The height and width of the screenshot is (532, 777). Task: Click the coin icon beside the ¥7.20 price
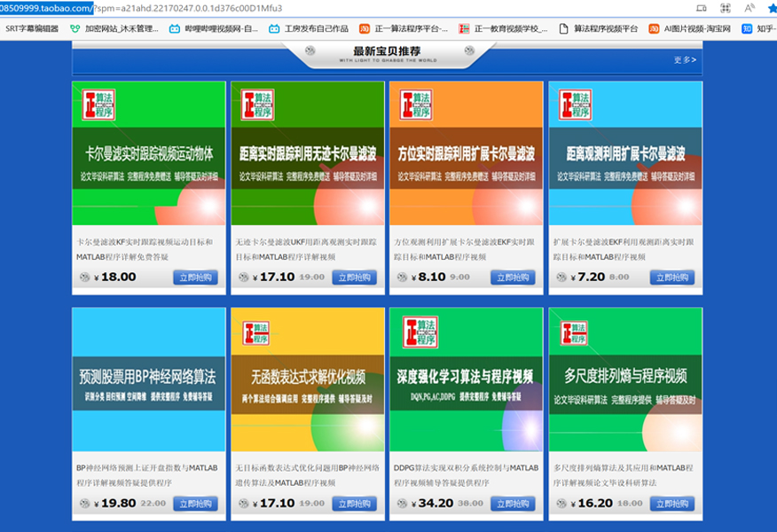point(561,278)
